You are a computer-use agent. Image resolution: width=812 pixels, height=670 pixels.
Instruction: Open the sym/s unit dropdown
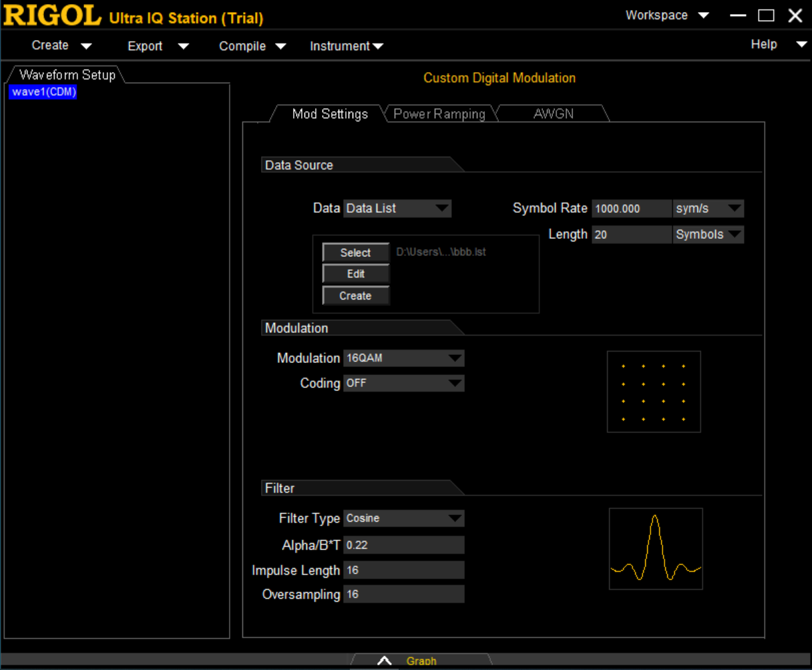pos(708,208)
